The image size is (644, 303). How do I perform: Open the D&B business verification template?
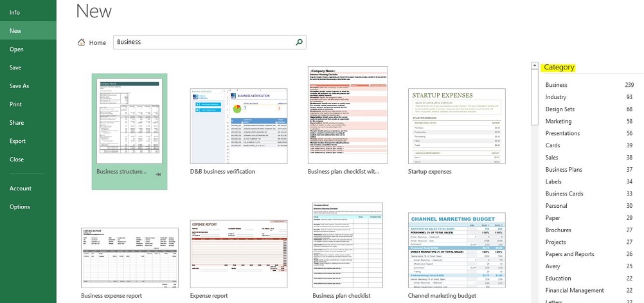238,126
